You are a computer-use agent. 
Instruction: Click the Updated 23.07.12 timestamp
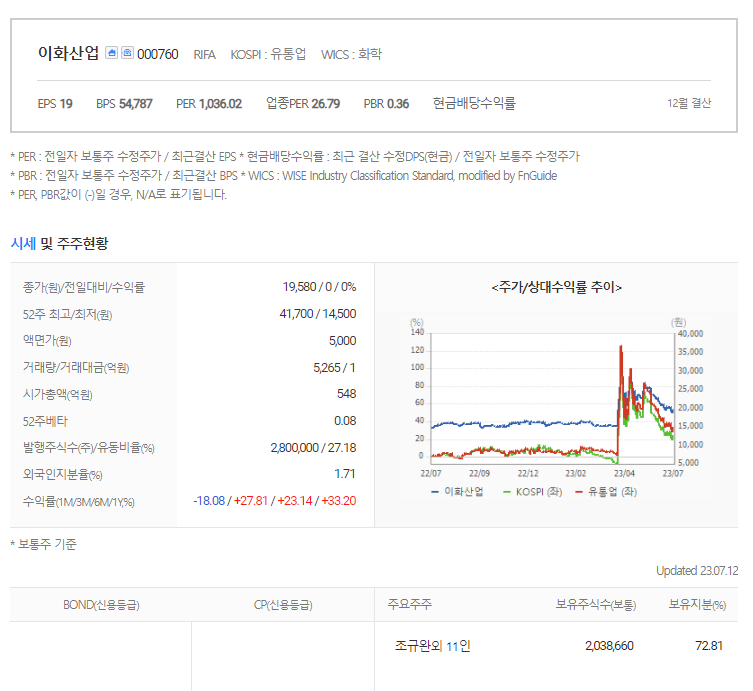(x=697, y=570)
